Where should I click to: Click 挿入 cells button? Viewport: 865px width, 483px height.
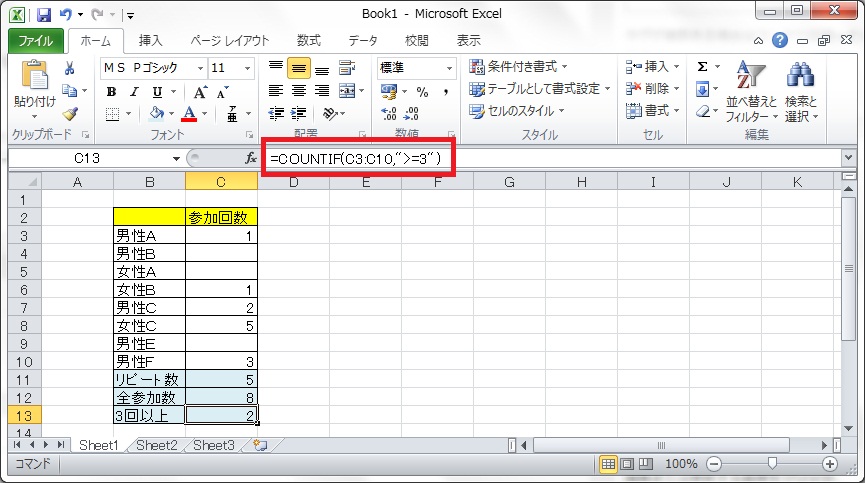tap(653, 67)
